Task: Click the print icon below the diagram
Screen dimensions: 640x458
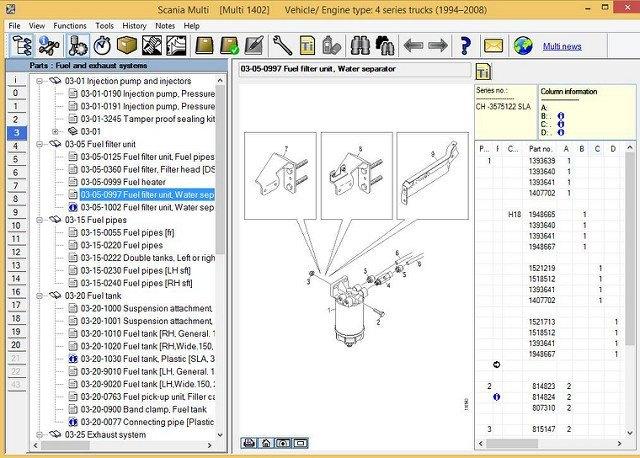Action: [249, 443]
